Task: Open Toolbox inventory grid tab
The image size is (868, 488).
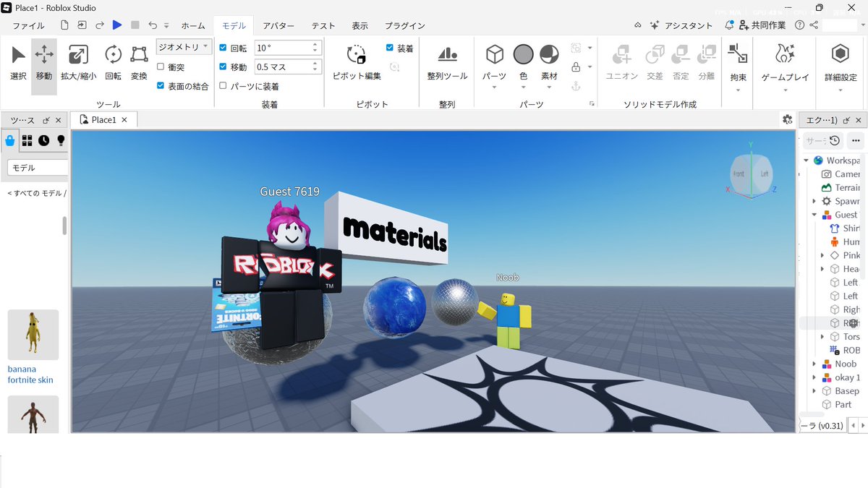Action: (27, 140)
